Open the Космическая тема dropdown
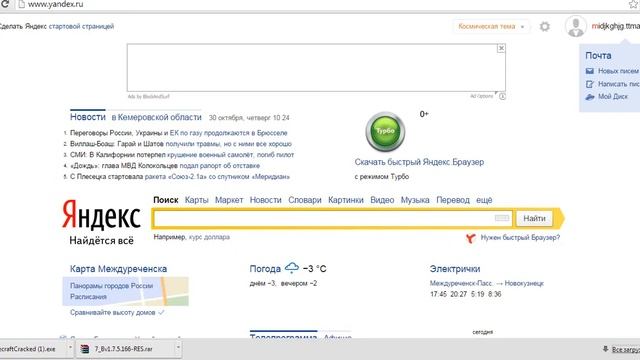The height and width of the screenshot is (360, 640). (491, 27)
